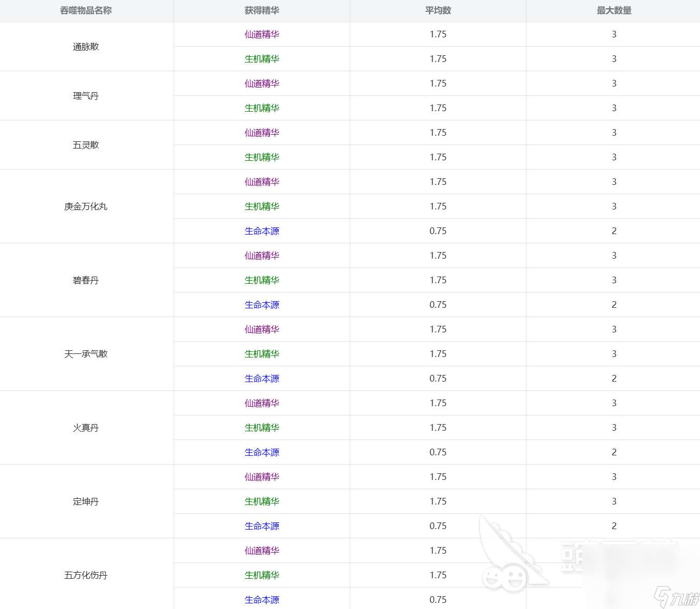Select the 火真丹 item cell
This screenshot has height=609, width=700.
86,428
